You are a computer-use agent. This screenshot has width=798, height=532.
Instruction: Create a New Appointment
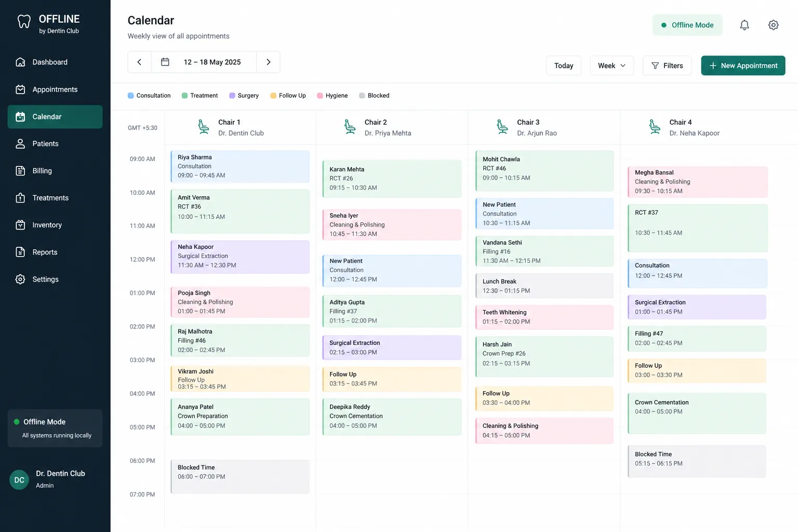tap(743, 65)
